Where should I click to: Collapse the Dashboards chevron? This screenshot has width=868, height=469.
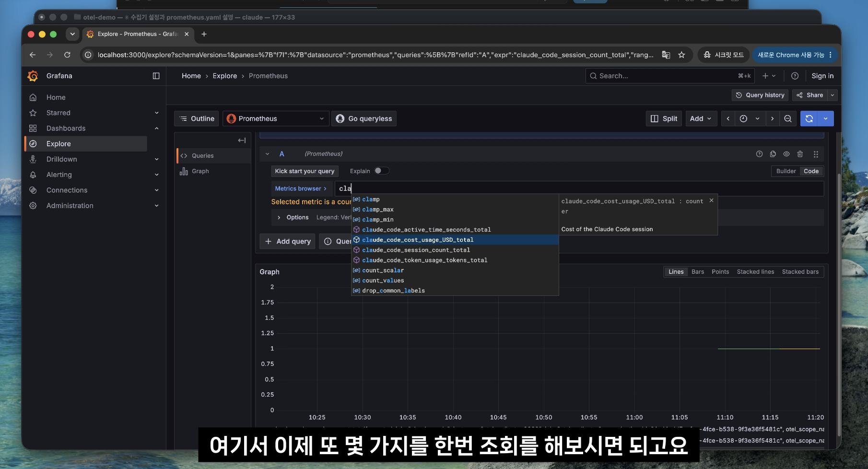click(156, 128)
